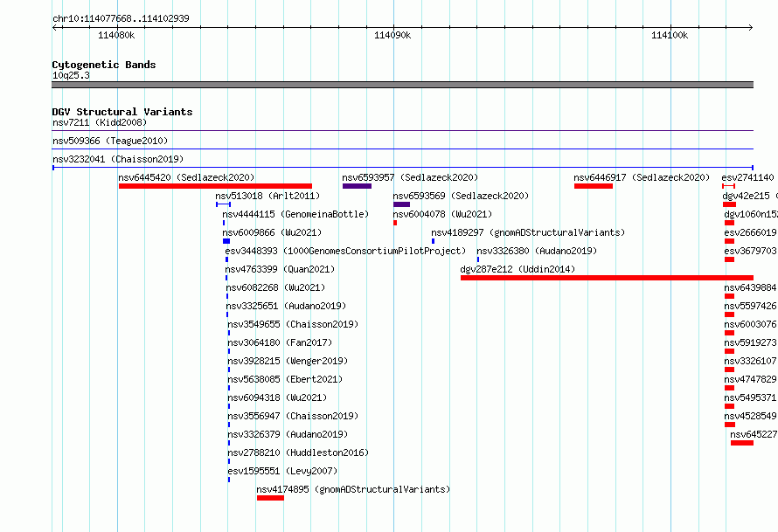Click the 114100k ruler position label
Viewport: 778px width, 532px height.
tap(670, 35)
